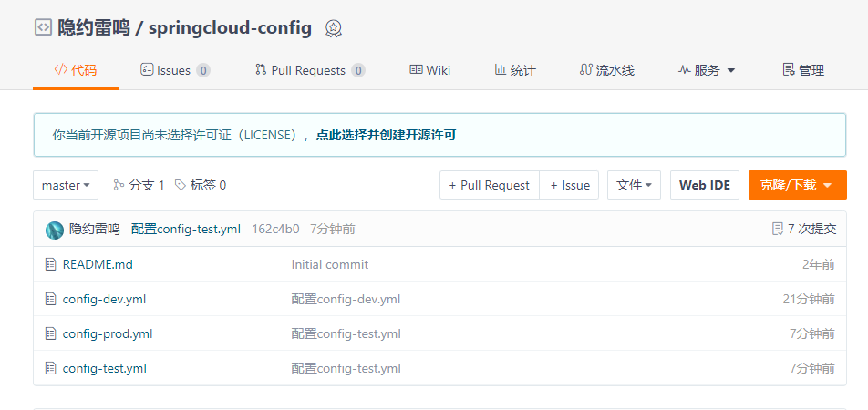Click the 标签 0 tags link
The width and height of the screenshot is (868, 410).
coord(201,185)
